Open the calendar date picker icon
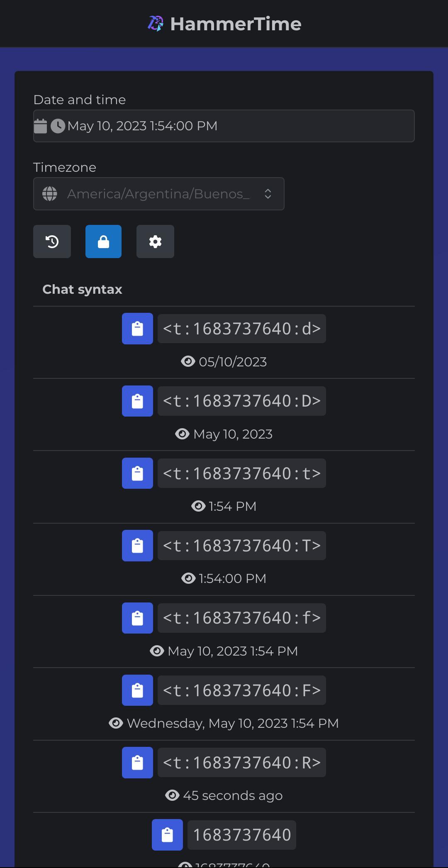 click(x=40, y=126)
